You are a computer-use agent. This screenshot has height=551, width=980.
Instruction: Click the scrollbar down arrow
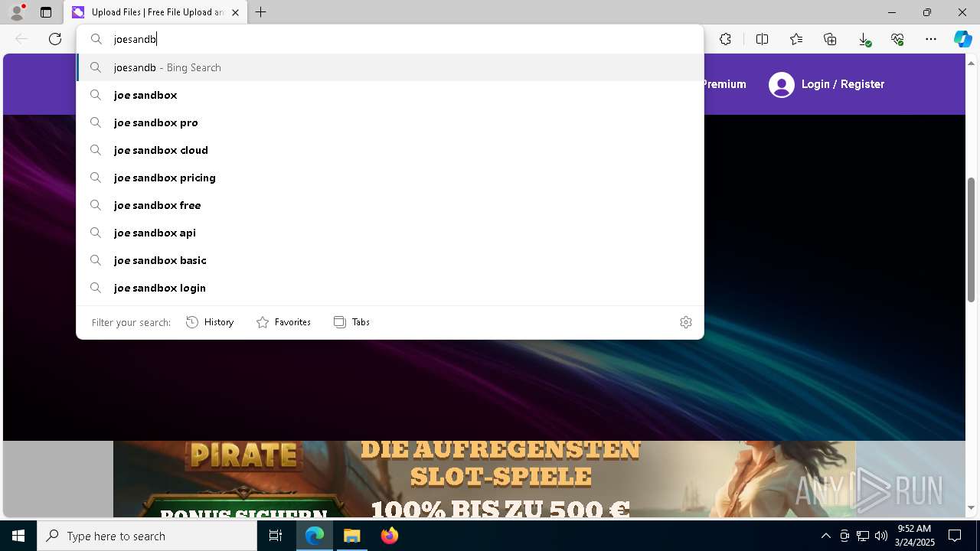(x=972, y=507)
